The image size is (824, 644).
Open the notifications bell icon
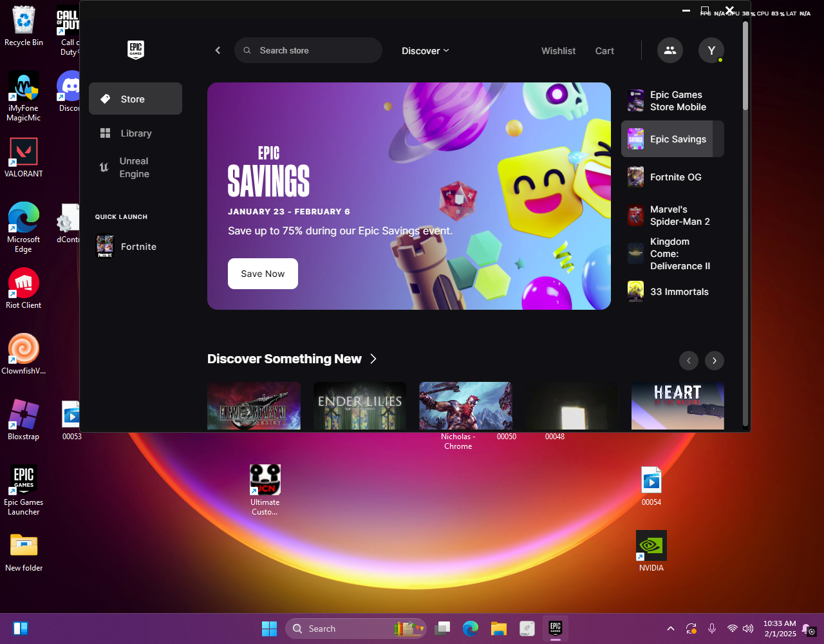pyautogui.click(x=809, y=629)
